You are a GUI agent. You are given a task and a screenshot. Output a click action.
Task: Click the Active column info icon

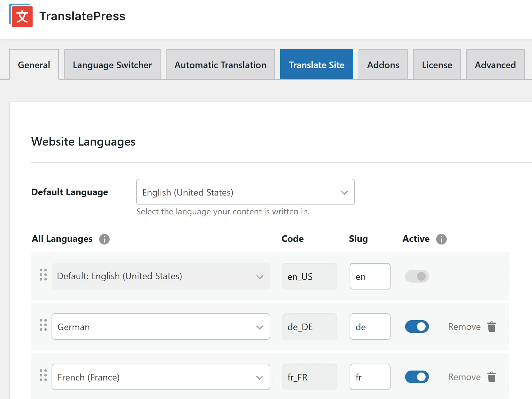[441, 239]
